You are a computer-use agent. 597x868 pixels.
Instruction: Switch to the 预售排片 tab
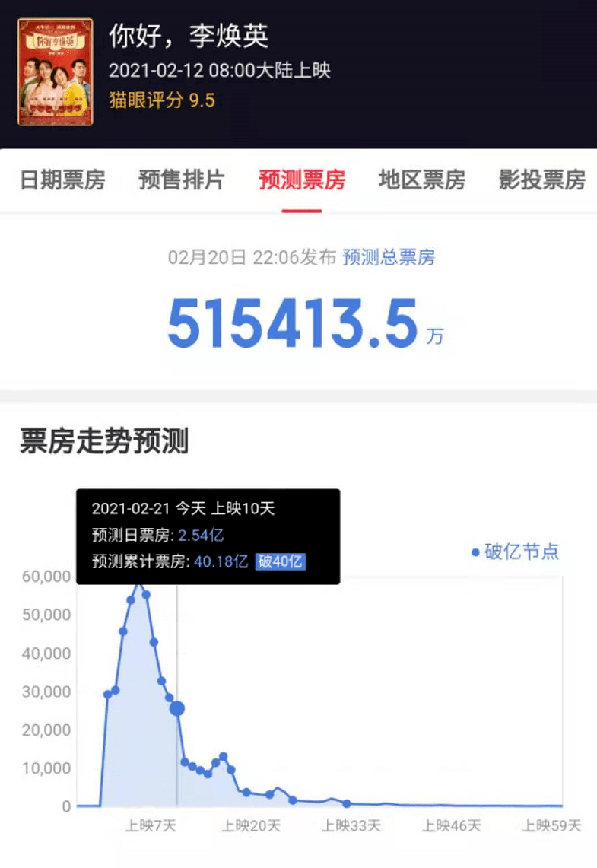[x=182, y=180]
